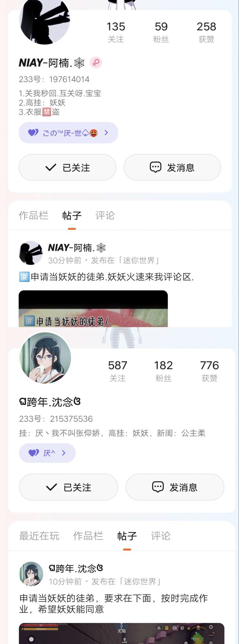The width and height of the screenshot is (239, 644).
Task: Open the 最近在玩 tab
Action: pyautogui.click(x=39, y=536)
